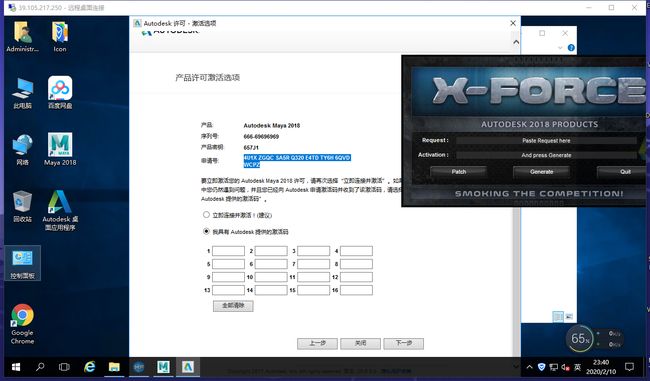Click the blue help question mark icon
Viewport: 650px width, 381px height.
click(571, 48)
